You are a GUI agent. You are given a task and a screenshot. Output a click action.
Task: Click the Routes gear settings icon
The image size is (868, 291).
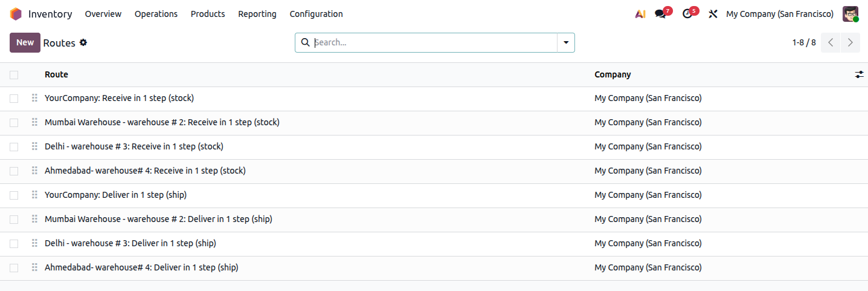pos(83,42)
